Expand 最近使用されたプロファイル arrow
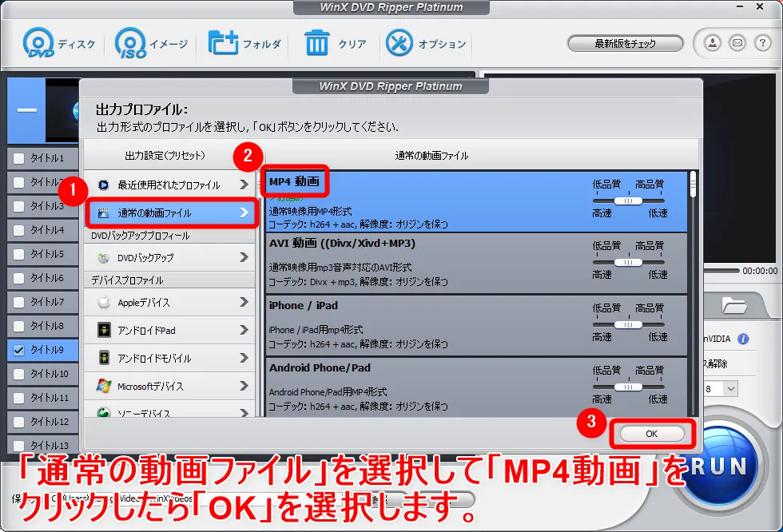Viewport: 783px width, 532px height. click(x=244, y=185)
